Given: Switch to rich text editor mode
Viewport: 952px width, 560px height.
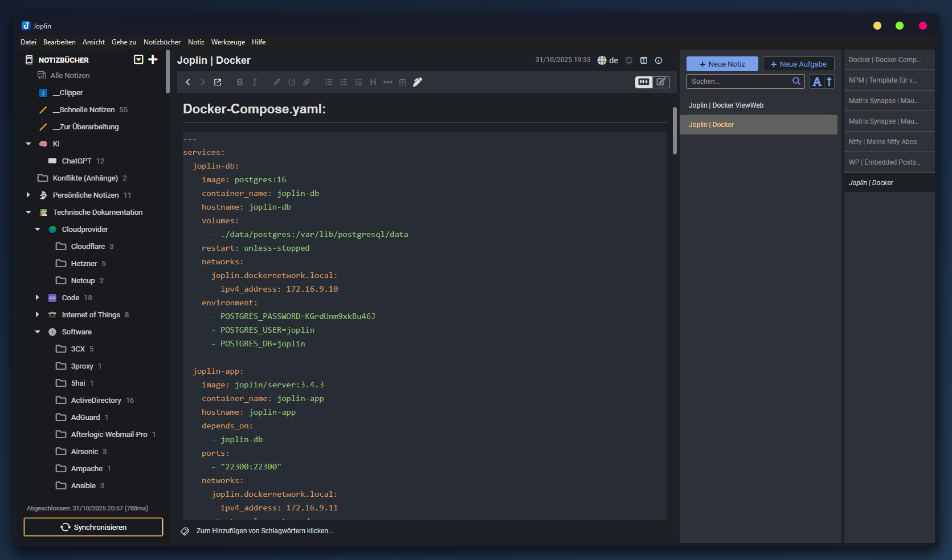Looking at the screenshot, I should [x=661, y=82].
